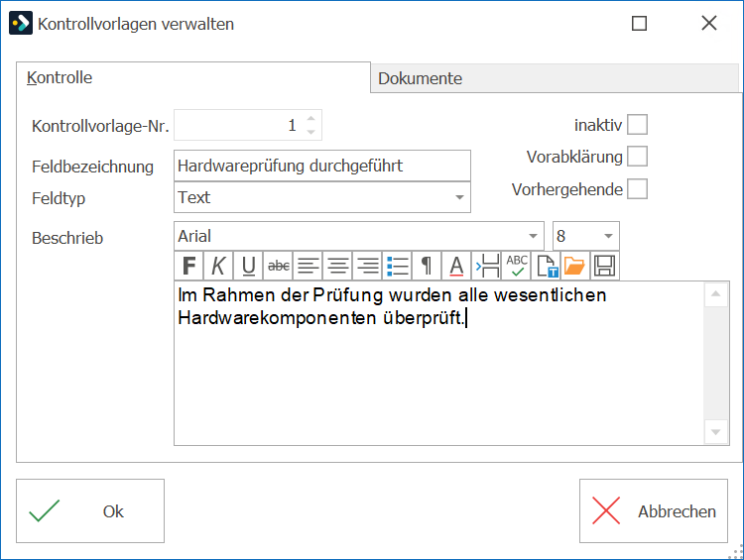Open font color tool (red underlined A)
Viewport: 744px width, 560px height.
click(456, 266)
